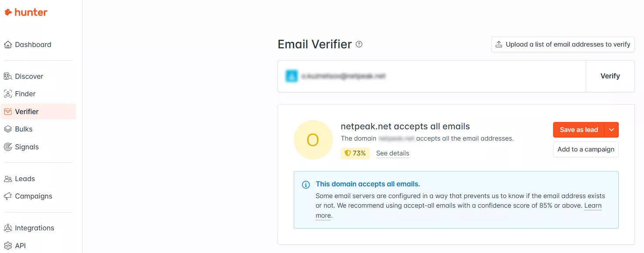Open the Campaigns megaphone icon
Image resolution: width=644 pixels, height=253 pixels.
point(8,196)
